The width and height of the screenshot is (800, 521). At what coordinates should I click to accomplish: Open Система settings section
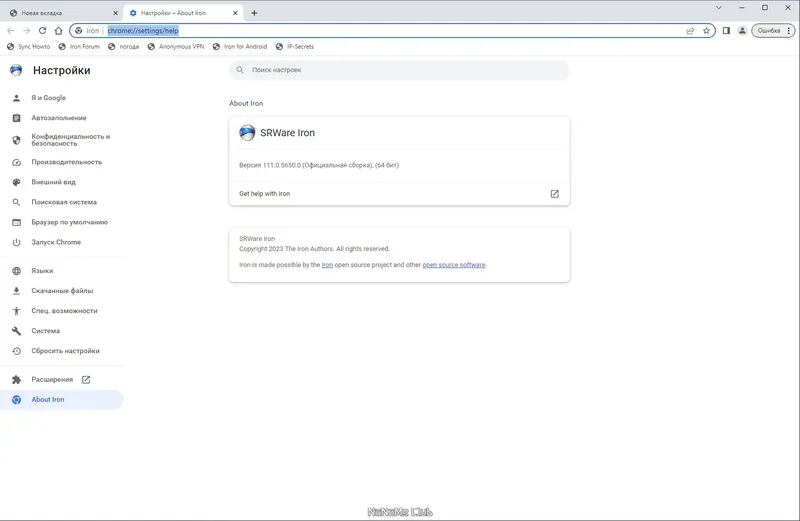62,331
